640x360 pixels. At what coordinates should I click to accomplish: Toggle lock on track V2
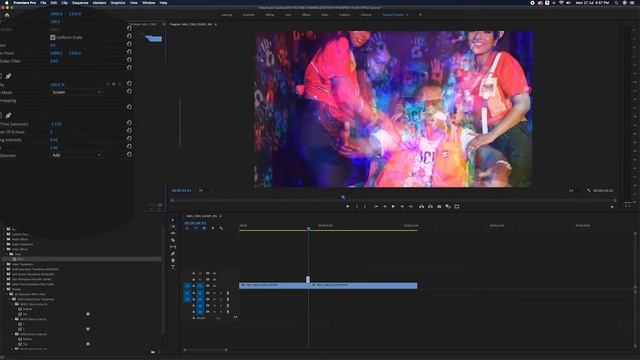[x=193, y=280]
